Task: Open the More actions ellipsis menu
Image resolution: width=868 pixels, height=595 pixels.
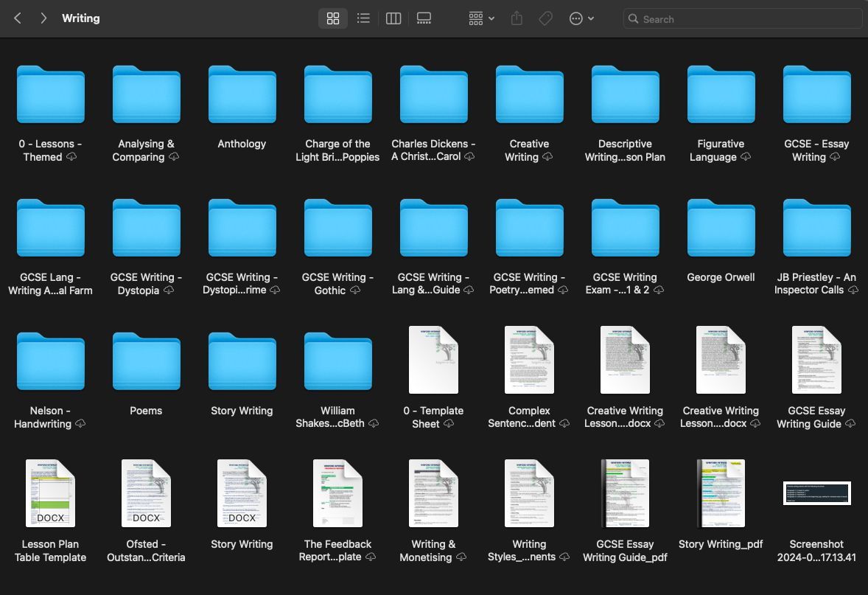Action: click(581, 18)
